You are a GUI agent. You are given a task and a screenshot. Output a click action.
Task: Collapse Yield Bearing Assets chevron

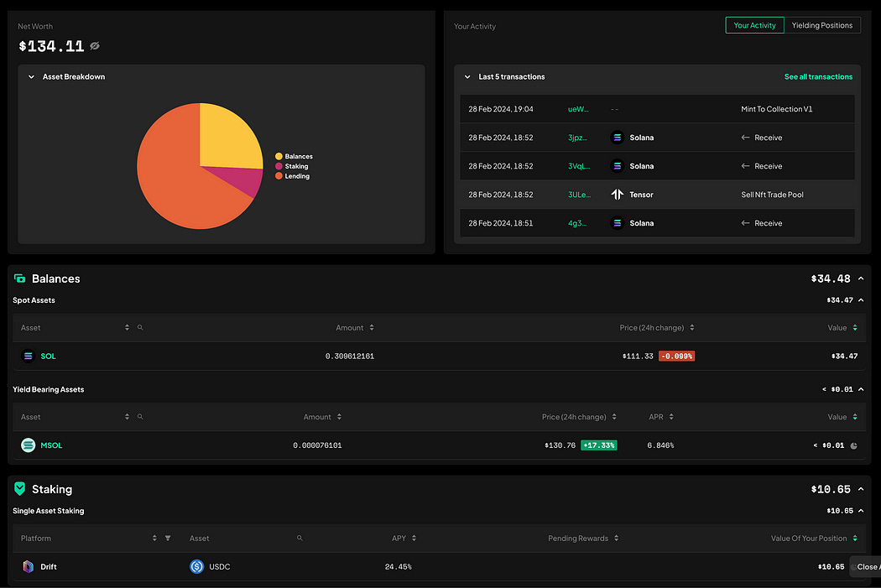[861, 390]
